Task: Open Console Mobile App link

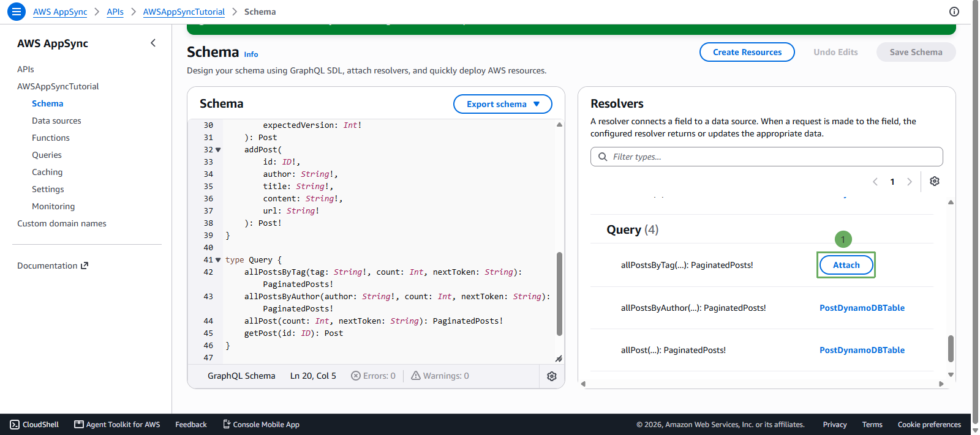Action: point(261,425)
